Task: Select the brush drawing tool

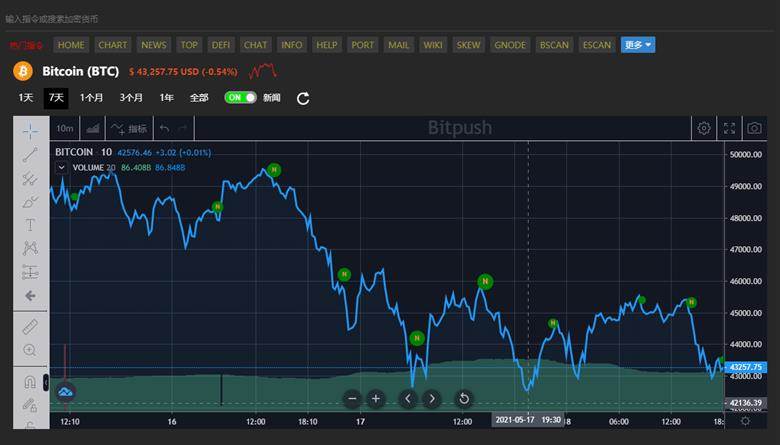Action: click(30, 201)
